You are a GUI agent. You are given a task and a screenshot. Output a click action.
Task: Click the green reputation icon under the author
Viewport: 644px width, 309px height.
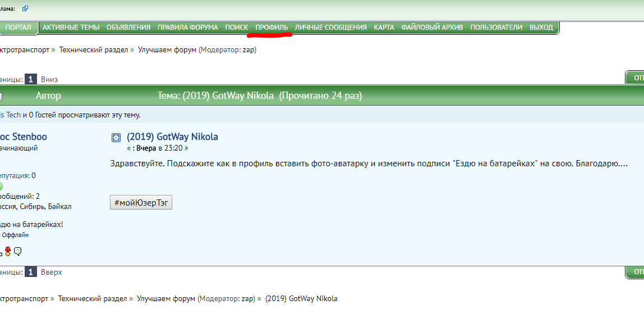[x=1, y=186]
